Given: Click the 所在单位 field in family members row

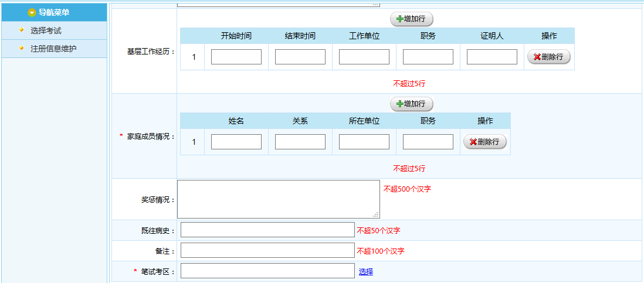Looking at the screenshot, I should coord(364,142).
